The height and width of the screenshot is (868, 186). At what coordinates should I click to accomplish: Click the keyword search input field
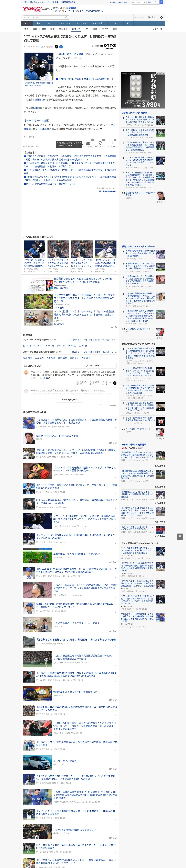pos(44,18)
